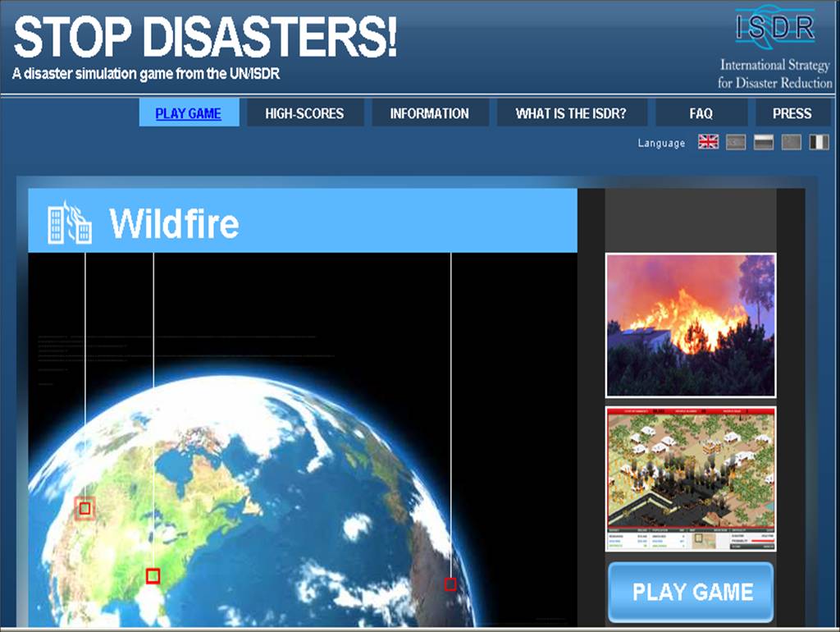Click the STOP DISASTERS! title heading
The width and height of the screenshot is (840, 632).
pos(205,37)
